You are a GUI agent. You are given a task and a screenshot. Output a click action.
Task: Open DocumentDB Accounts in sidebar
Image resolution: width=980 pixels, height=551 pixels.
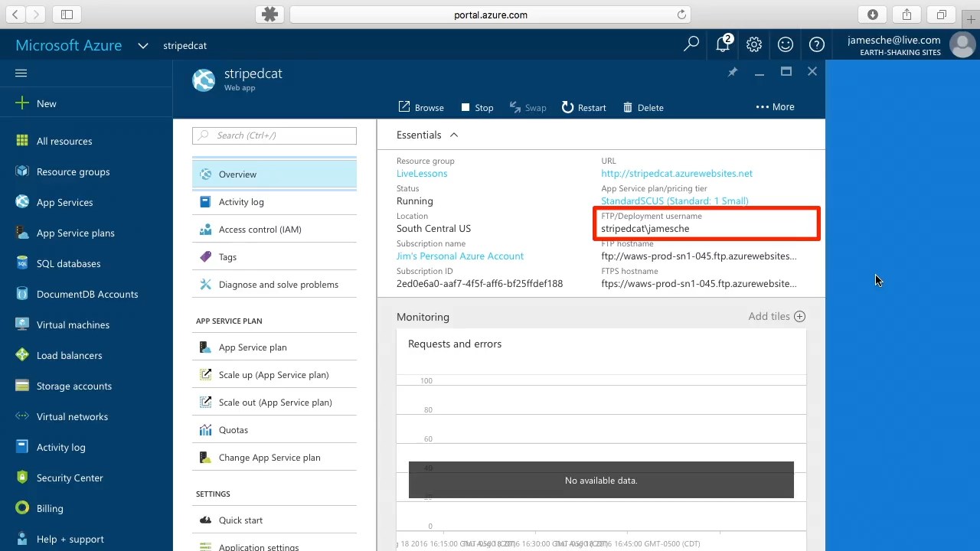(86, 294)
